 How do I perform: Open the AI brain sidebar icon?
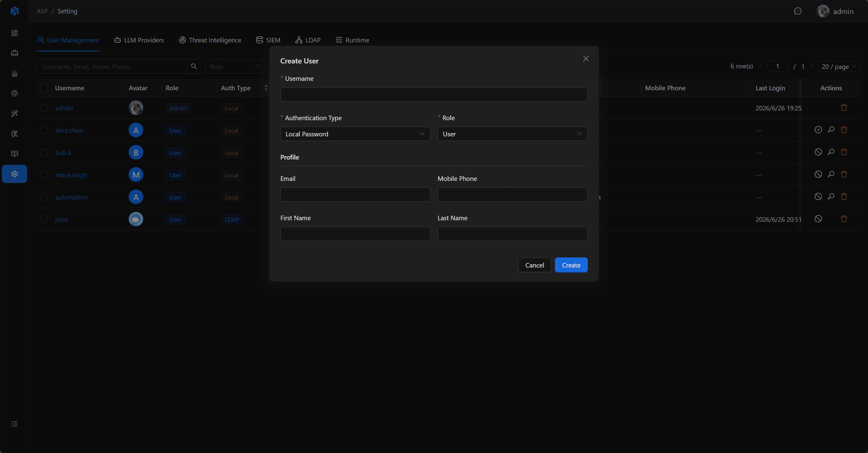coord(15,134)
